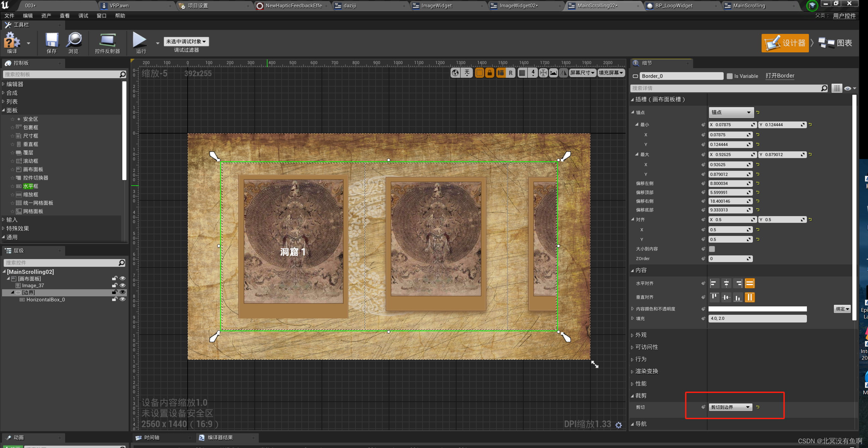Toggle visibility eye of HorizontalBox_0
This screenshot has height=448, width=868.
123,299
